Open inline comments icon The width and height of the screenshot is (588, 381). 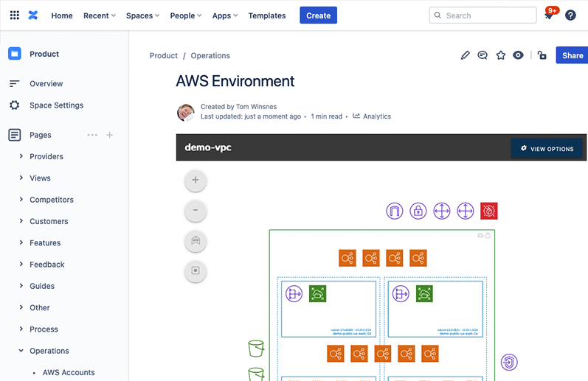point(482,55)
